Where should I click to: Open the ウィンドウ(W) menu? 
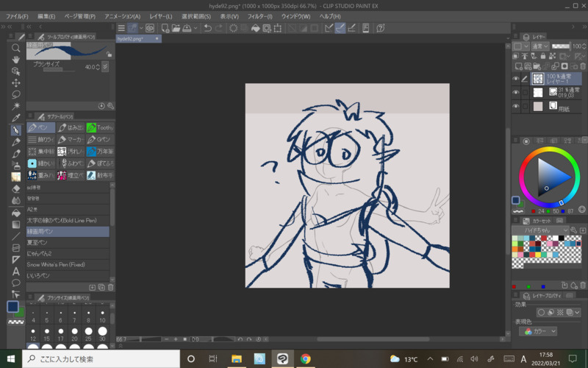click(296, 16)
